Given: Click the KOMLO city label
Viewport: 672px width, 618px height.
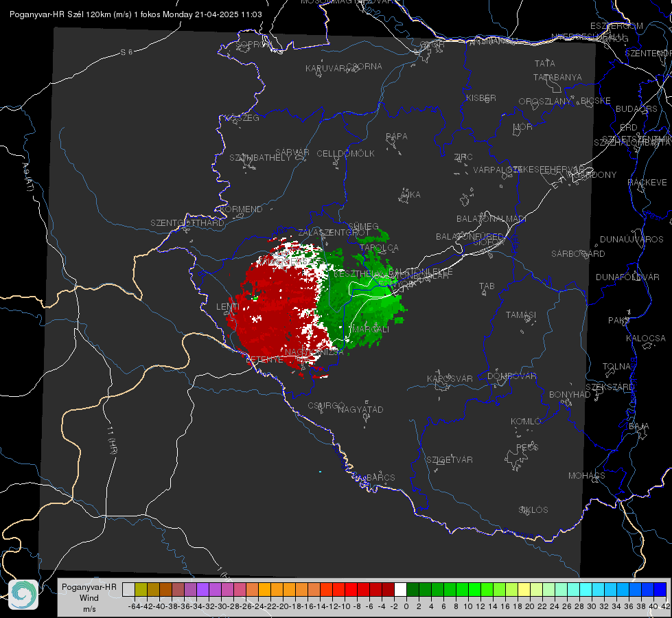Looking at the screenshot, I should click(526, 422).
